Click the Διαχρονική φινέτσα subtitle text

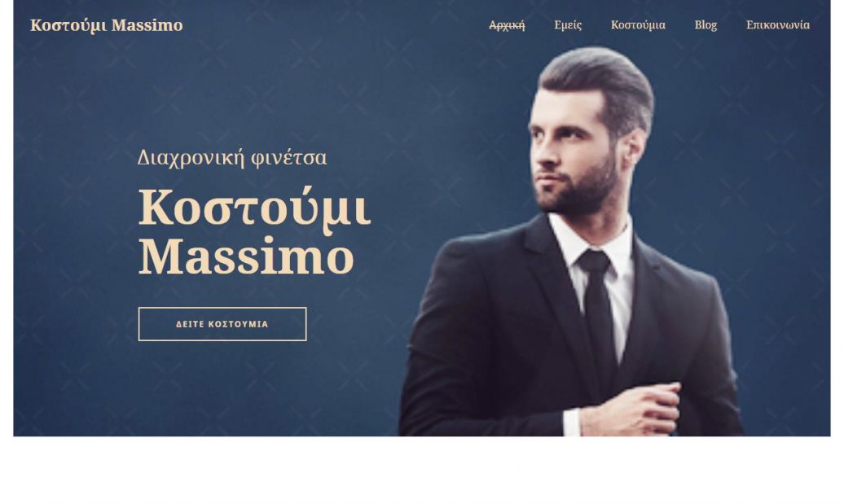click(232, 158)
